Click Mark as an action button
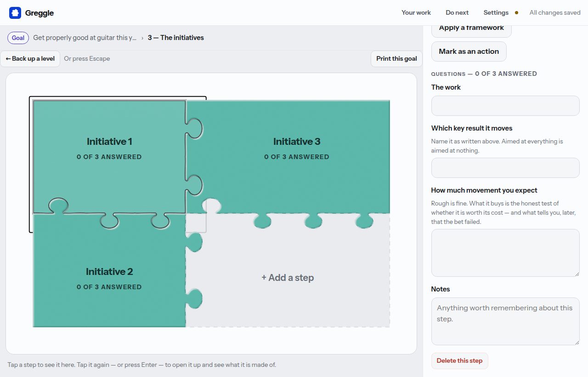This screenshot has width=588, height=377. click(x=469, y=51)
